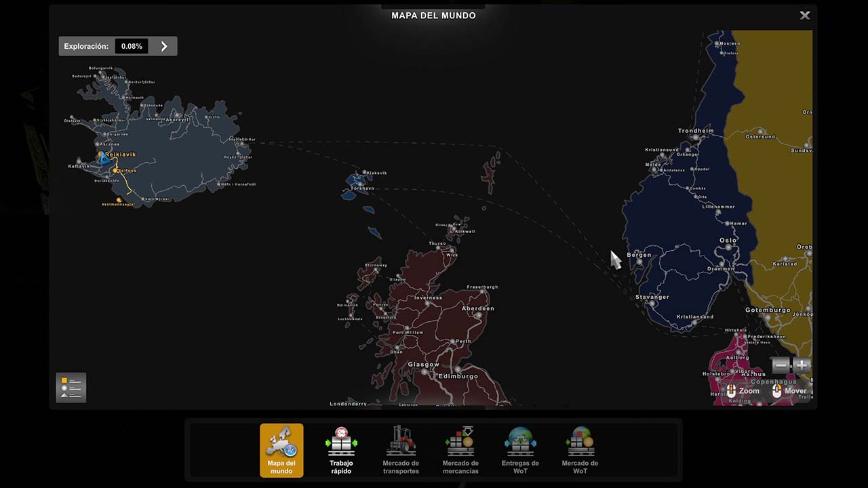Screen dimensions: 868x488
Task: Click the Mover mouse hint icon
Action: 777,390
